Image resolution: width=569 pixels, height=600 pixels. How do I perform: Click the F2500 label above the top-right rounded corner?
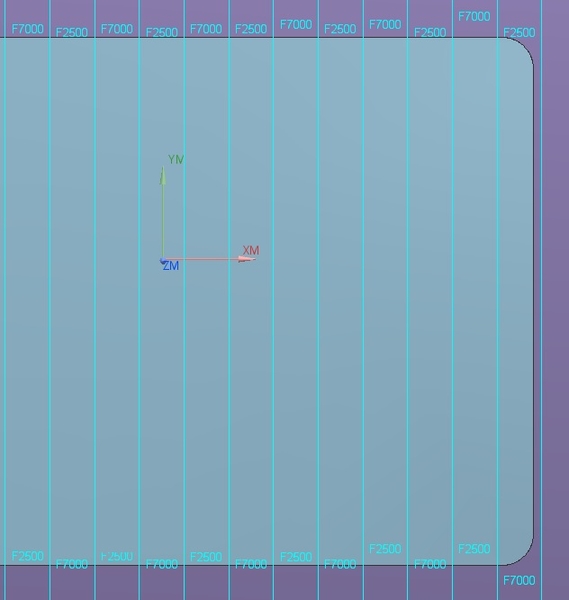519,33
